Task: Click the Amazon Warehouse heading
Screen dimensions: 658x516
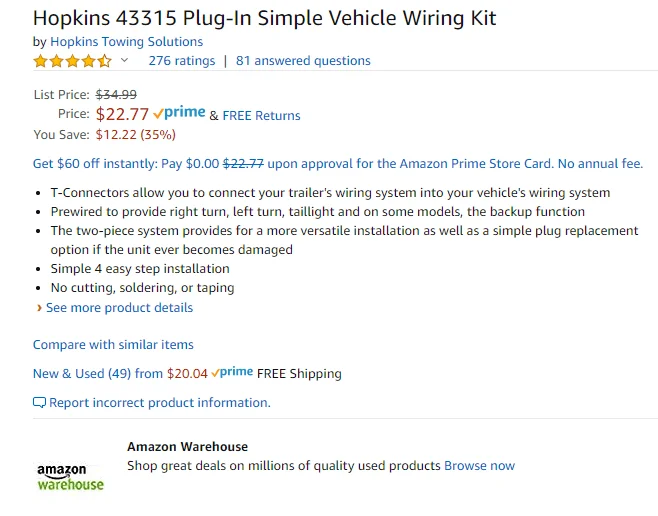Action: 188,446
